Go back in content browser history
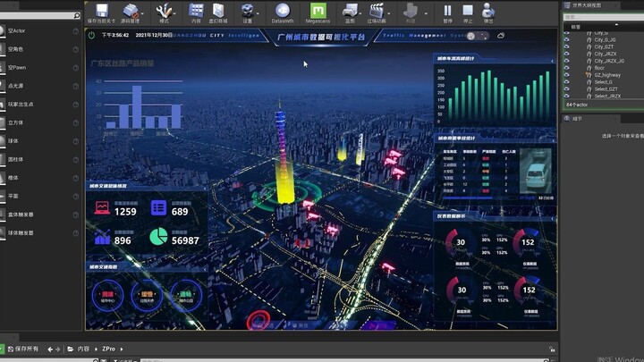Image resolution: width=644 pixels, height=362 pixels. click(50, 349)
